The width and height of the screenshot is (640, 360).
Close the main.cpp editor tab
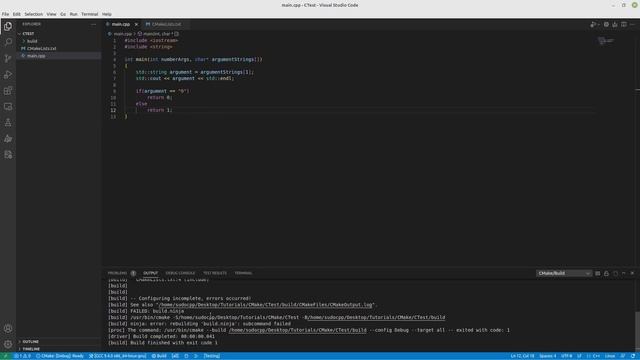coord(136,24)
